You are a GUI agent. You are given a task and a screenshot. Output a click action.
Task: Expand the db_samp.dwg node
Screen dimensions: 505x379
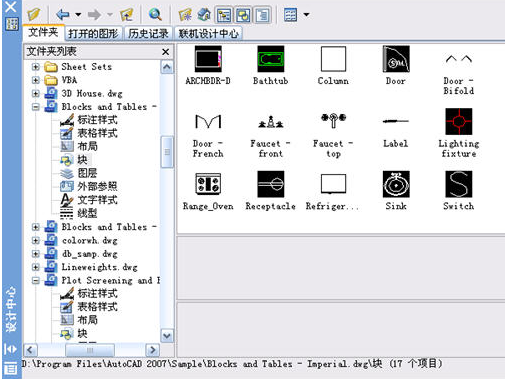(x=35, y=254)
